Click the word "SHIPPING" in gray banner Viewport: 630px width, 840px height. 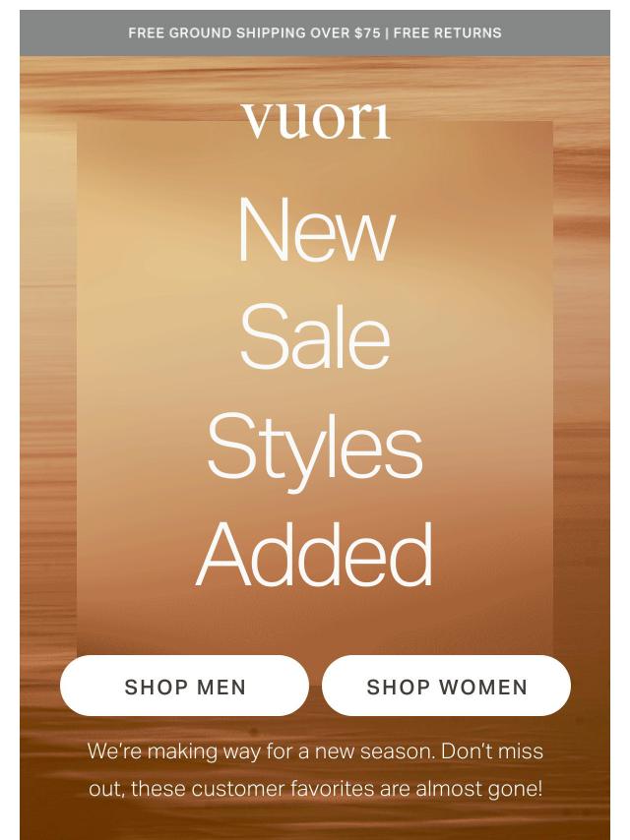pos(271,32)
